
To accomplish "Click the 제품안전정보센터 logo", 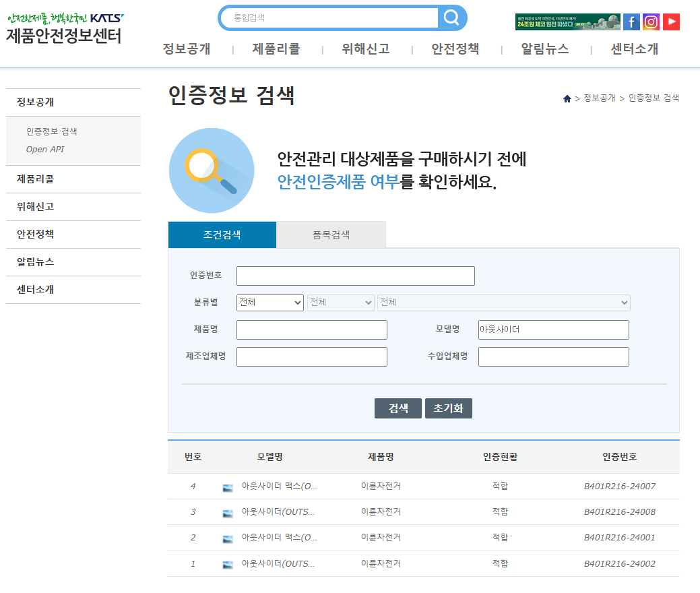I will point(65,29).
